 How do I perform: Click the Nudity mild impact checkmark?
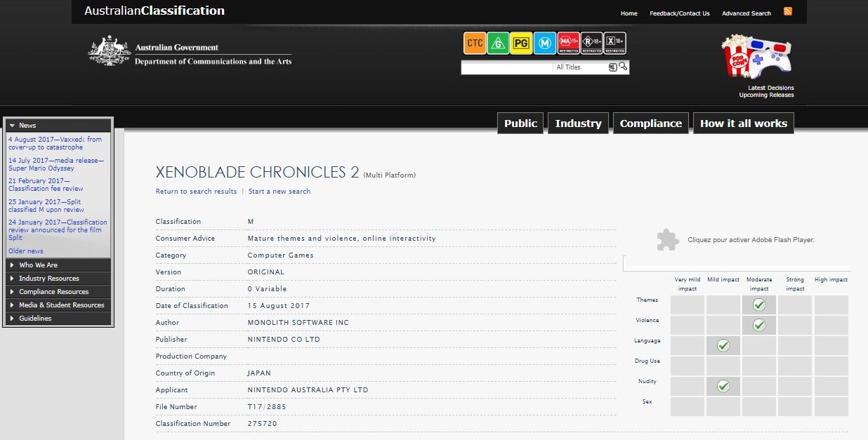pyautogui.click(x=723, y=386)
